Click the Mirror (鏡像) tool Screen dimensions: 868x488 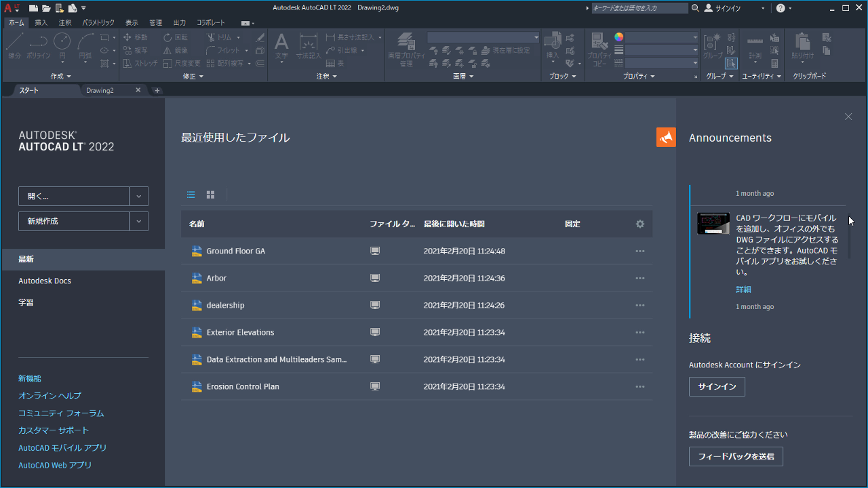tap(176, 50)
